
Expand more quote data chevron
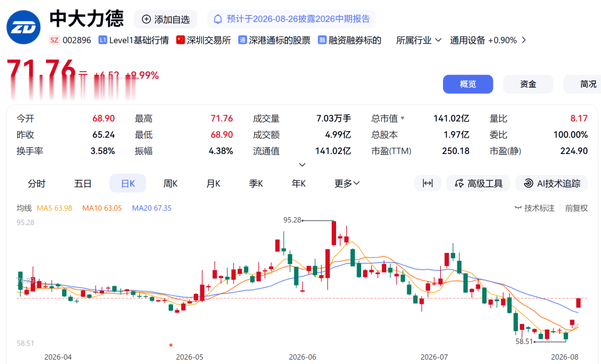(x=302, y=164)
